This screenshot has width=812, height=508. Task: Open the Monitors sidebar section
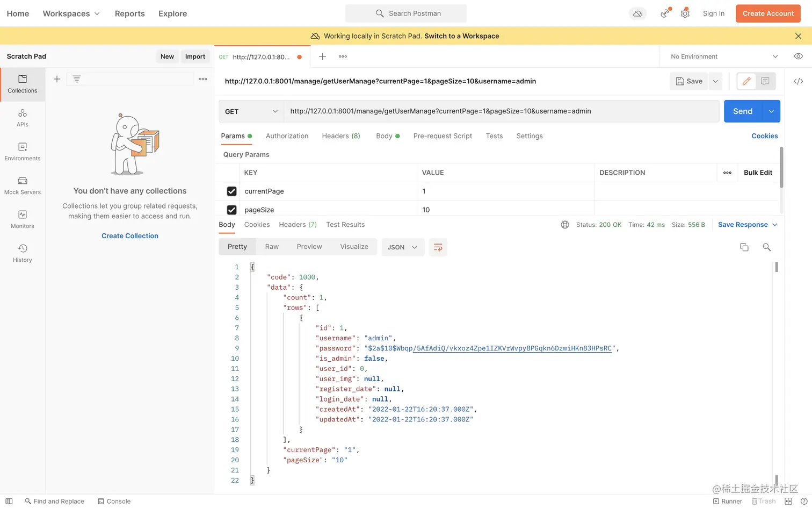pos(23,219)
